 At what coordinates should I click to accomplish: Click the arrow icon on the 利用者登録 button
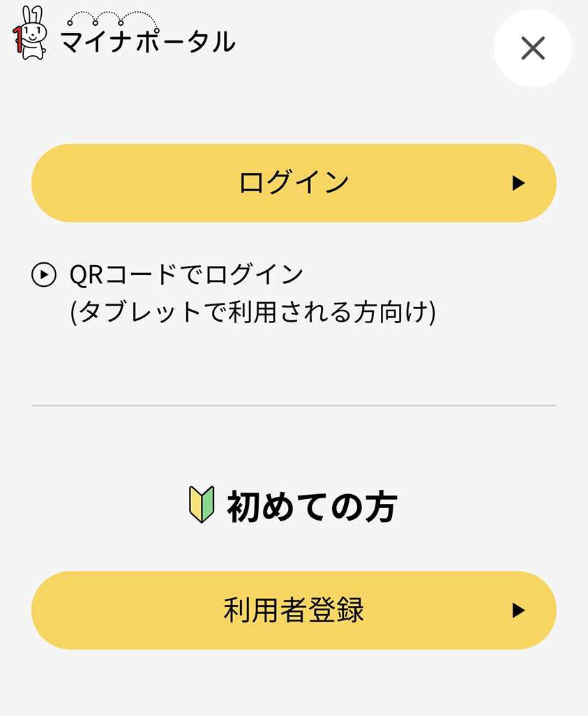tap(518, 611)
